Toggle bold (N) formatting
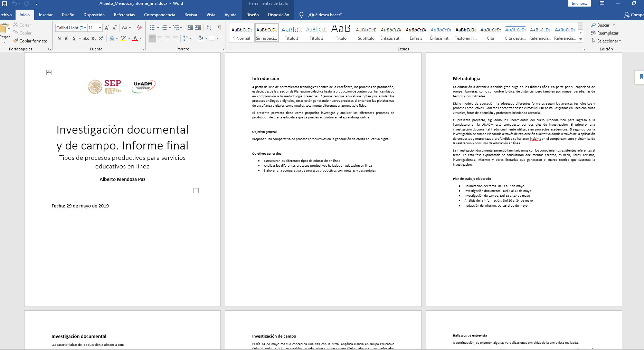Image resolution: width=644 pixels, height=350 pixels. (59, 38)
